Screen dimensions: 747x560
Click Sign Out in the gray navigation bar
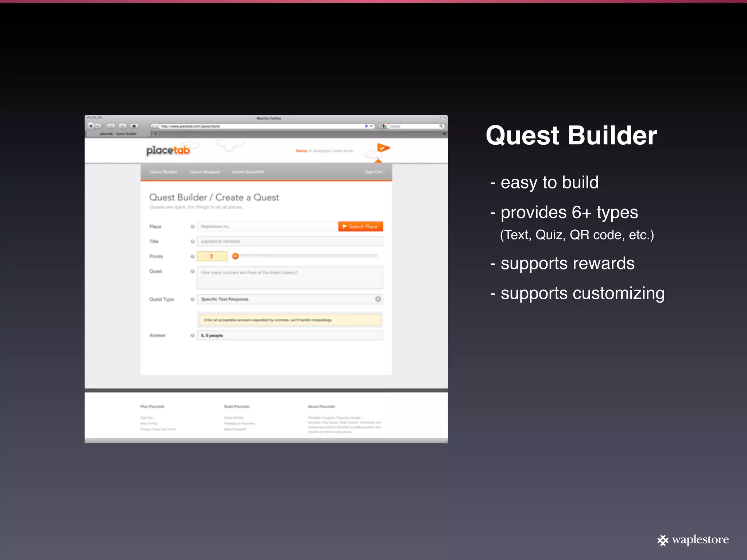coord(373,172)
